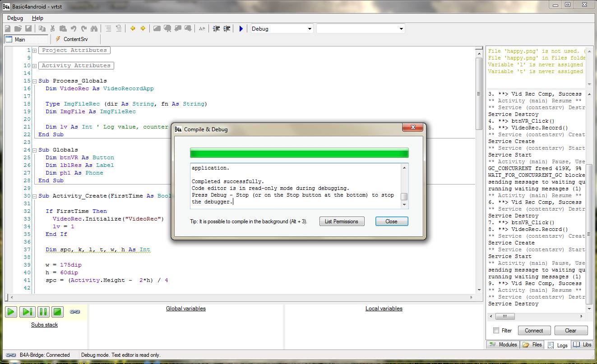Viewport: 597px width, 364px height.
Task: Click the Local variables heading
Action: 384,309
